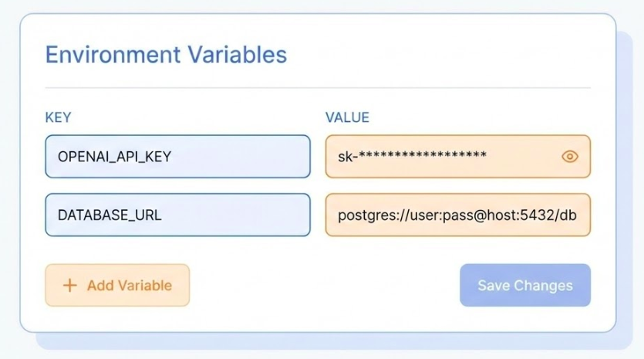Click 'postgres://' at the start of the value
Image resolution: width=644 pixels, height=359 pixels.
(366, 215)
